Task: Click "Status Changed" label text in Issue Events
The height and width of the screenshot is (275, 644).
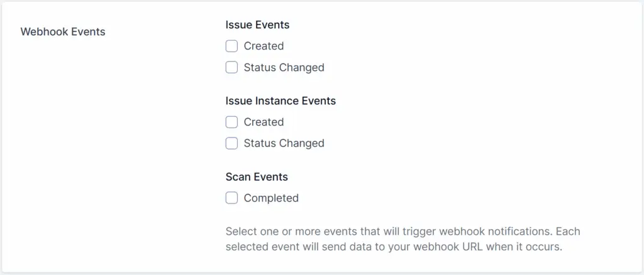Action: (284, 67)
